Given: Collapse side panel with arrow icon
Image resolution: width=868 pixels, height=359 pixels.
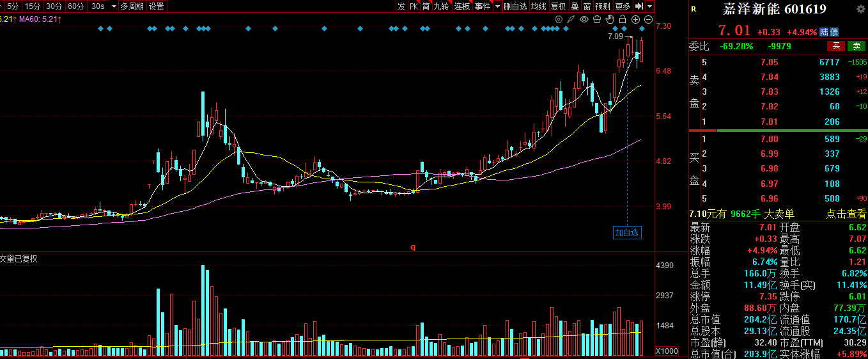Looking at the screenshot, I should tap(639, 6).
